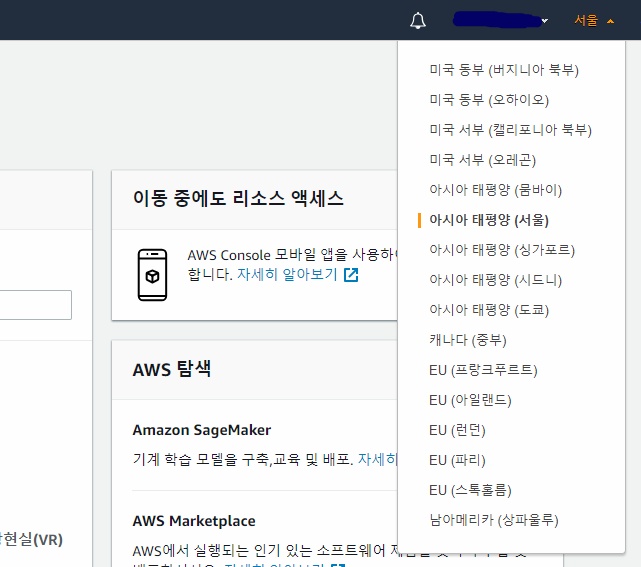Click external link icon beside 자세히 알아보기

[x=351, y=275]
